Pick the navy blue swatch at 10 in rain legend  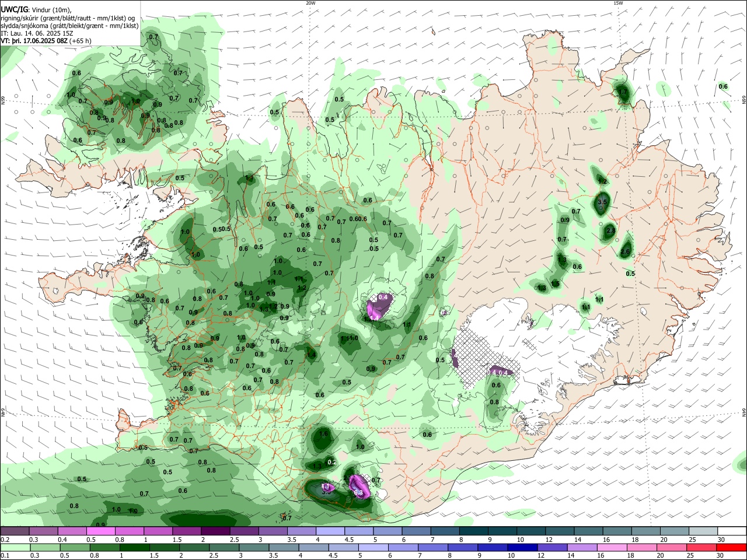tap(521, 547)
